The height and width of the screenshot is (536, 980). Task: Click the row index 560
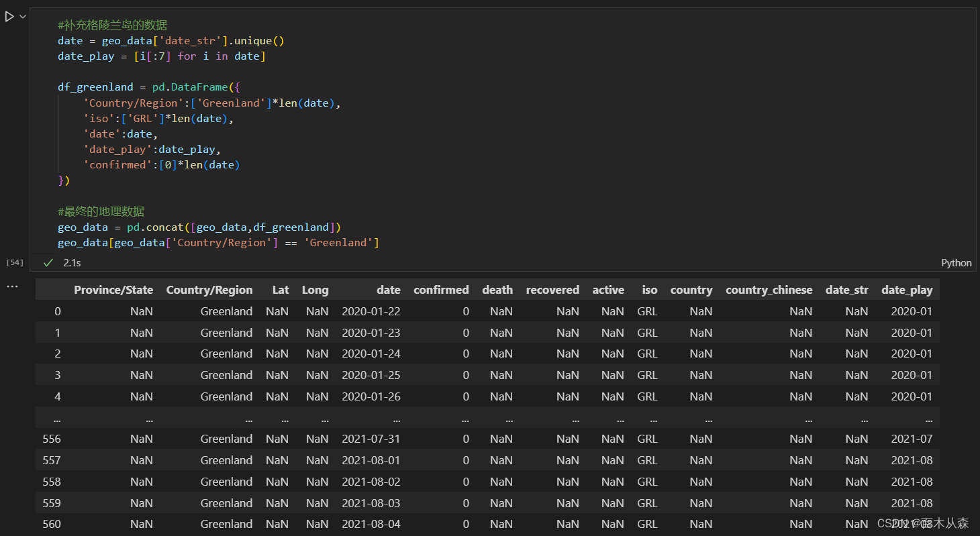point(52,524)
